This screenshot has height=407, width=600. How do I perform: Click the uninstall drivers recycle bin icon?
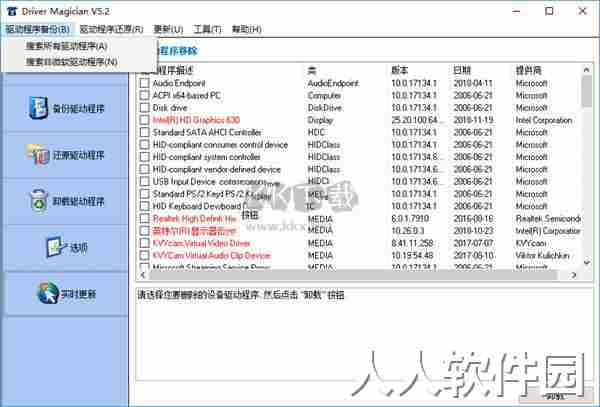click(39, 200)
